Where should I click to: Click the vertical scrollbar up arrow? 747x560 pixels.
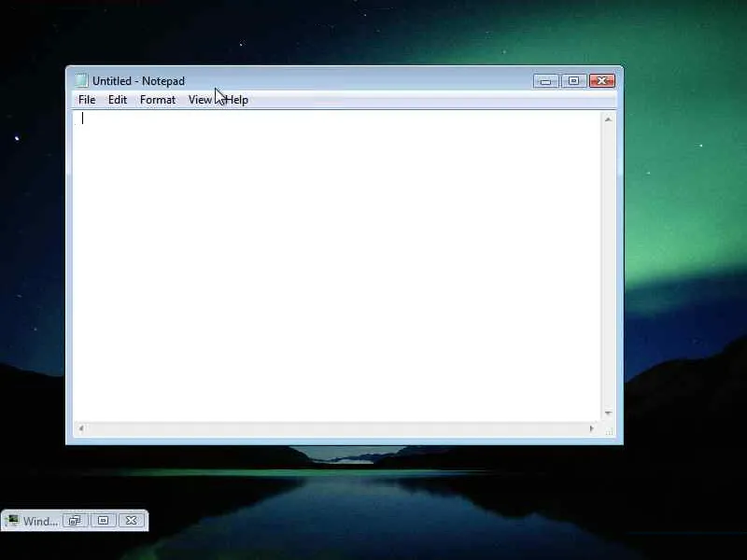pos(608,119)
